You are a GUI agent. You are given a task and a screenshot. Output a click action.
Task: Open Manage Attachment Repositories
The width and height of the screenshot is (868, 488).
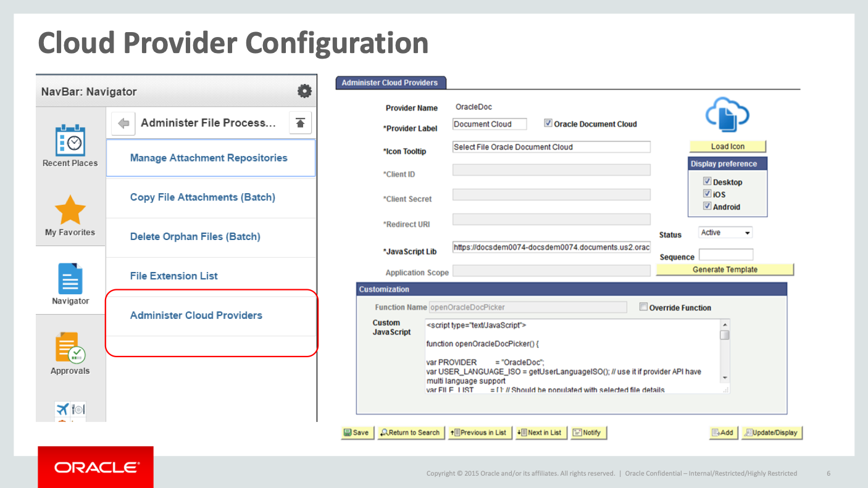point(211,158)
